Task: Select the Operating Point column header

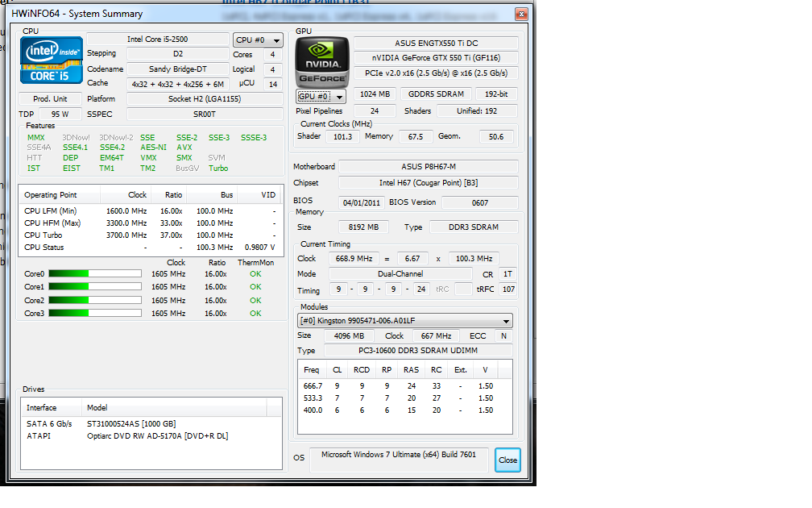Action: click(x=60, y=195)
